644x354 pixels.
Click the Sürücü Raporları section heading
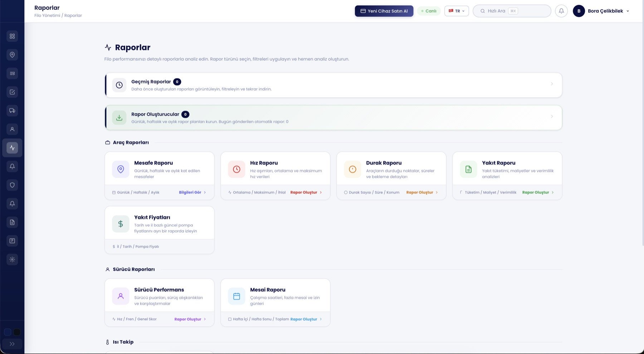pyautogui.click(x=134, y=269)
